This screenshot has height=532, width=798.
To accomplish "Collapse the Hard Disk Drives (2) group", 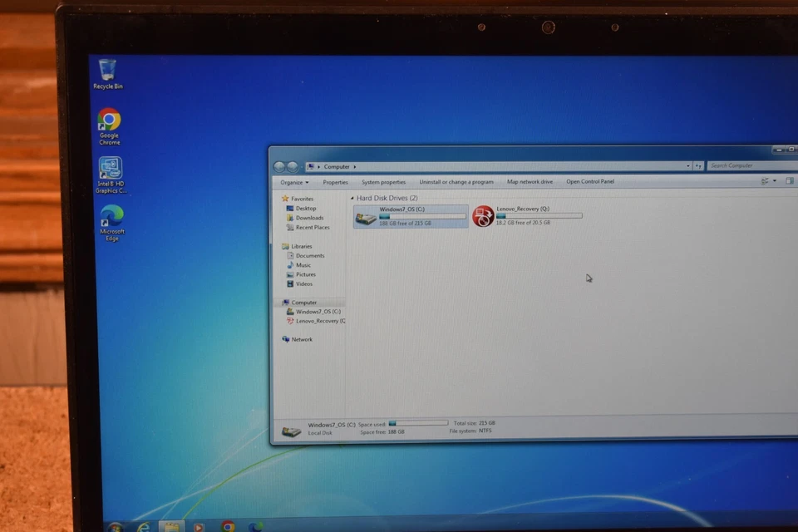I will point(352,198).
